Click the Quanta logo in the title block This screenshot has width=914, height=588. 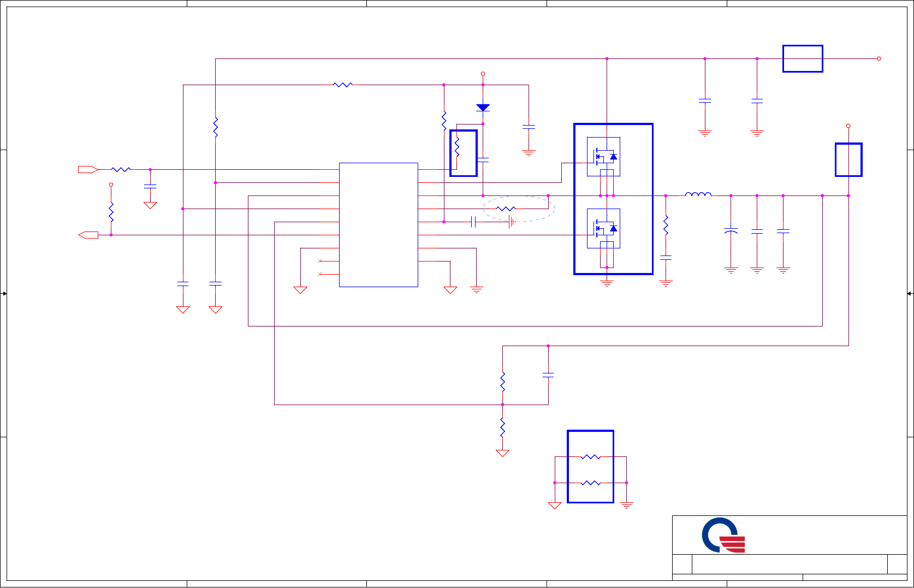click(x=723, y=535)
